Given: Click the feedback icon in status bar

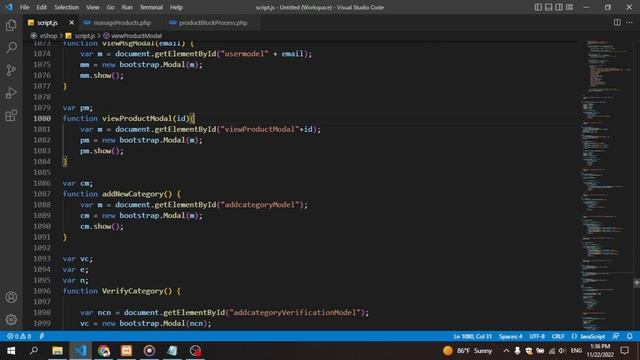Looking at the screenshot, I should click(x=616, y=336).
